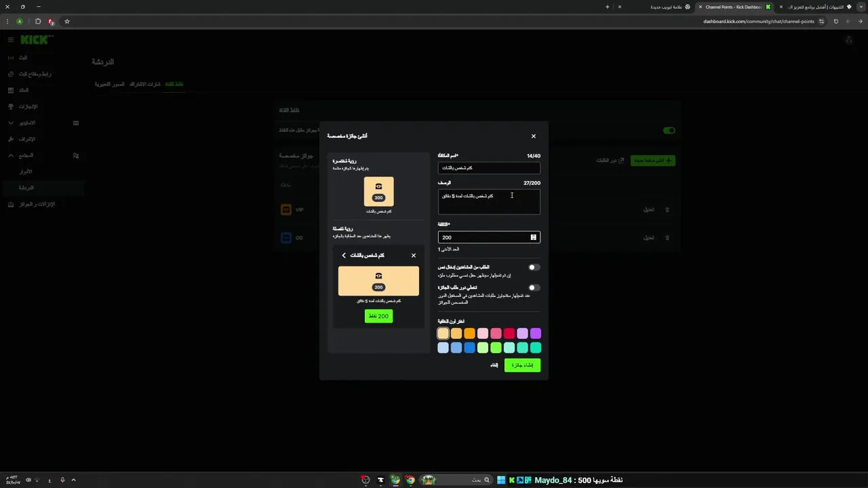The width and height of the screenshot is (868, 488).
Task: Click the add new reward green button
Action: (652, 161)
